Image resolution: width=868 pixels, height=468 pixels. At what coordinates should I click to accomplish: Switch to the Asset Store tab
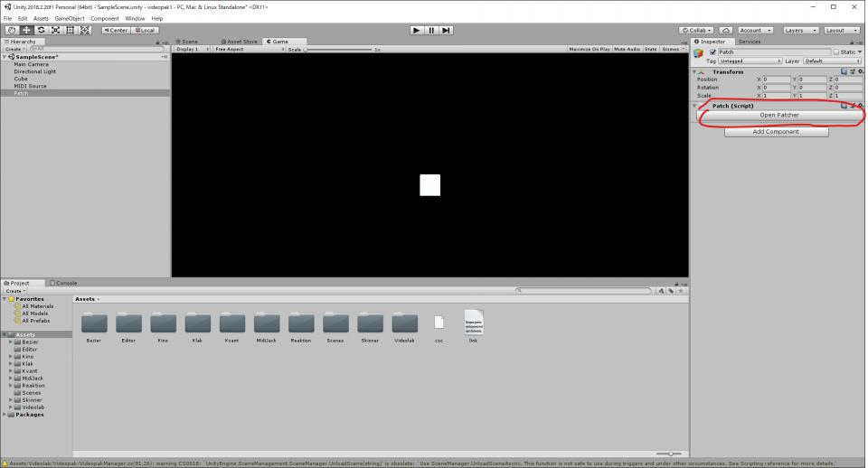[241, 42]
